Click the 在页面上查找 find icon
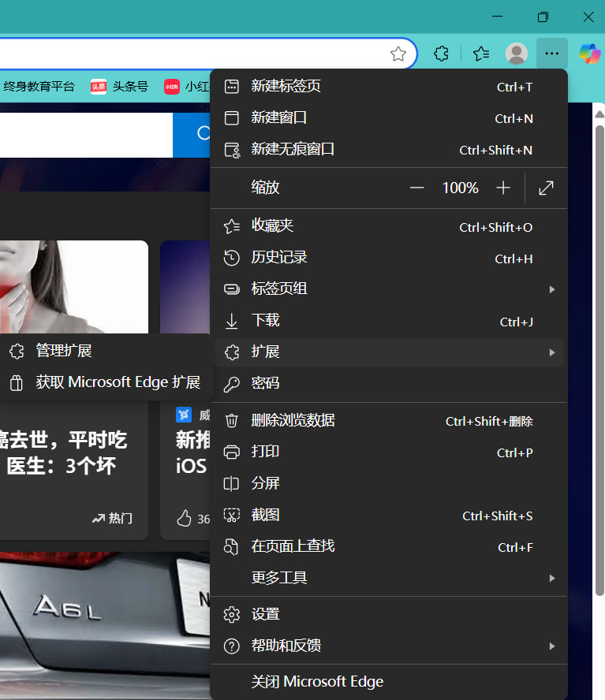 click(231, 546)
